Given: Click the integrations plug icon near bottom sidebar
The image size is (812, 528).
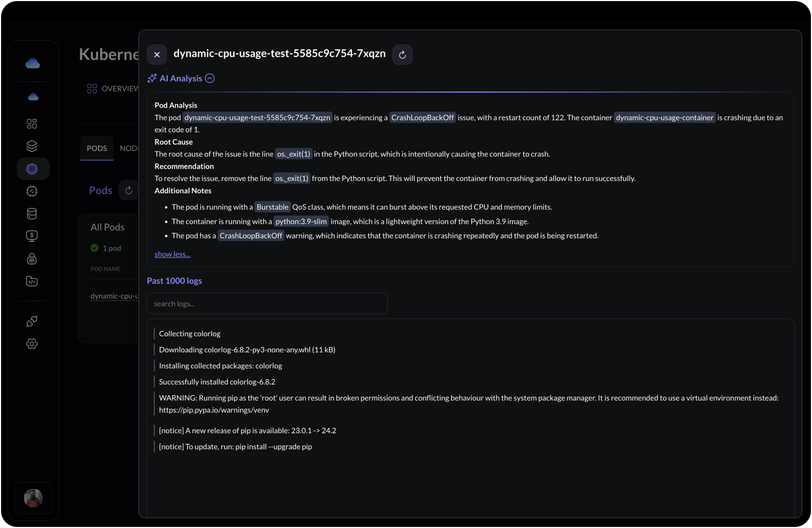Looking at the screenshot, I should point(32,321).
